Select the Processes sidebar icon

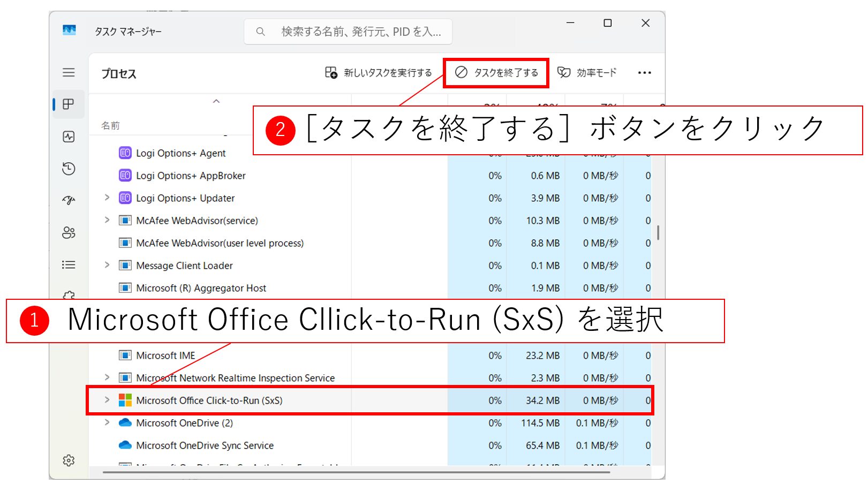click(x=69, y=104)
